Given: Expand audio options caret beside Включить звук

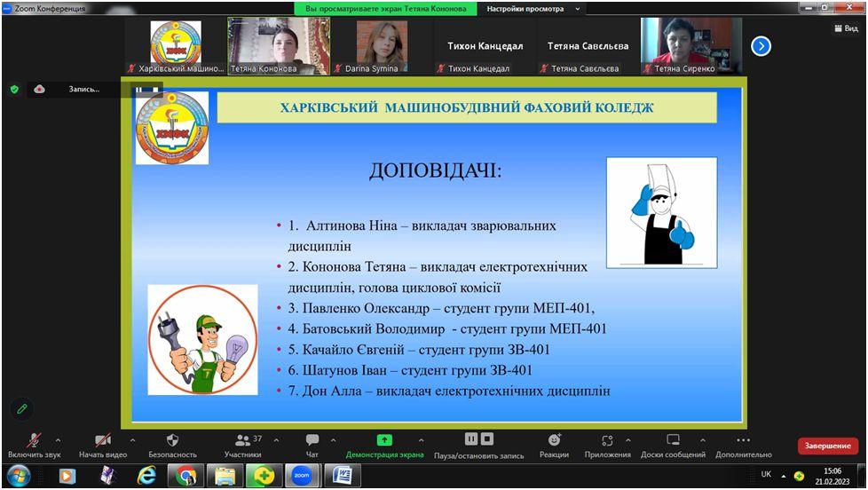Looking at the screenshot, I should point(58,440).
